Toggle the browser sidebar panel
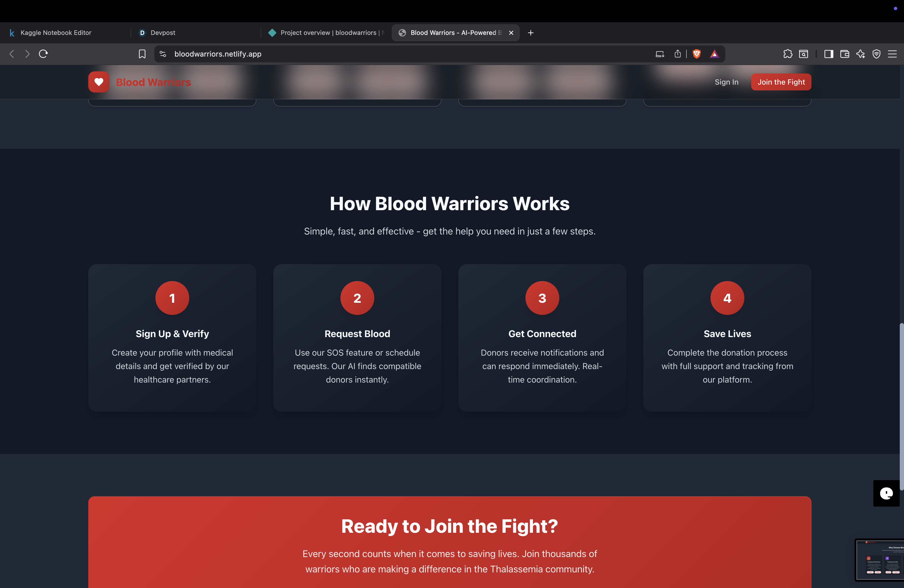Image resolution: width=904 pixels, height=588 pixels. (829, 54)
